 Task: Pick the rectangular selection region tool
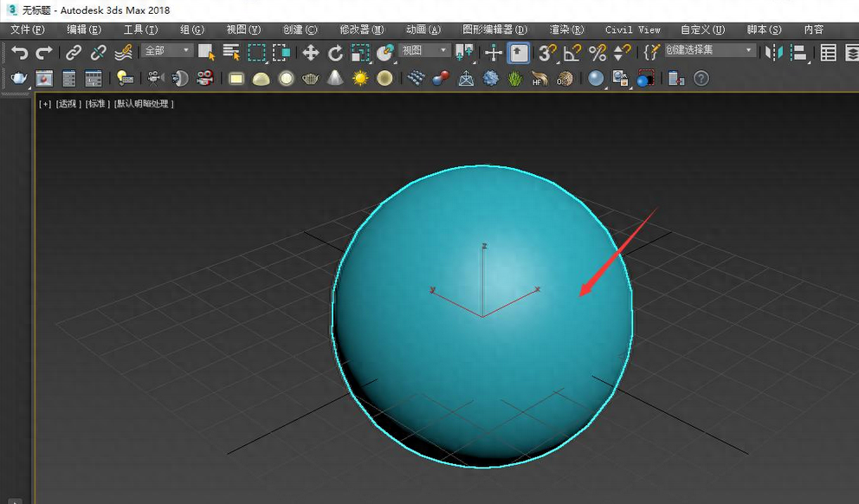point(256,53)
